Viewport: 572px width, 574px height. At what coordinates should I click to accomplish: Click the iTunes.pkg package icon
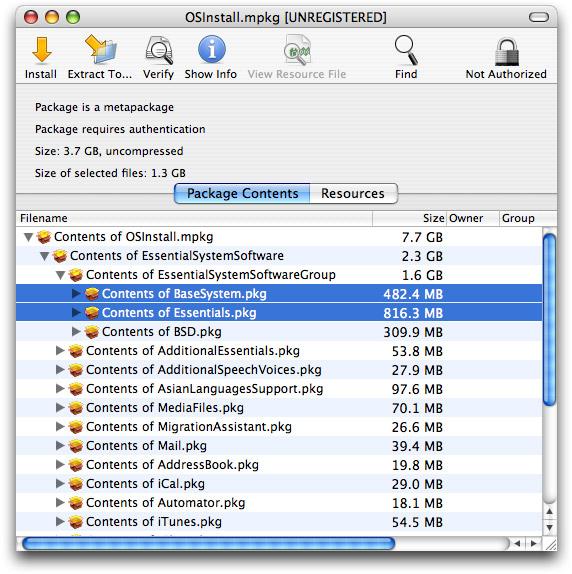click(x=76, y=522)
